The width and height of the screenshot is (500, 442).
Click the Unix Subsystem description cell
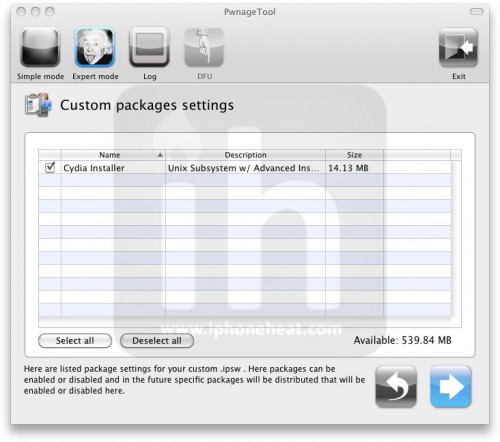tap(244, 168)
